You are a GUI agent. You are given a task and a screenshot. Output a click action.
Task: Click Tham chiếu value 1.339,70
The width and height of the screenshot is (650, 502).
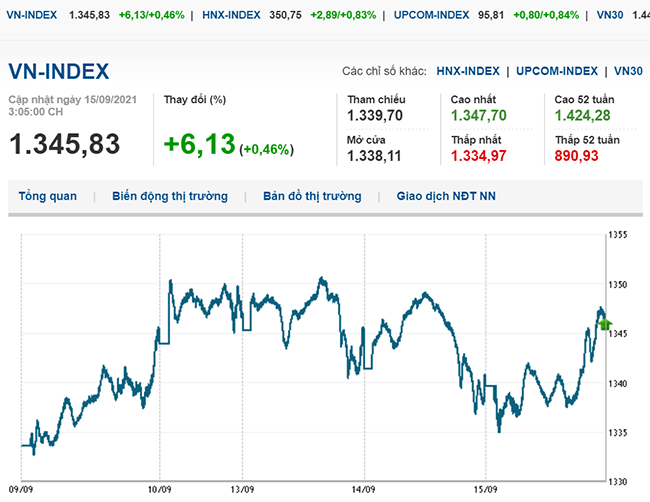[375, 116]
